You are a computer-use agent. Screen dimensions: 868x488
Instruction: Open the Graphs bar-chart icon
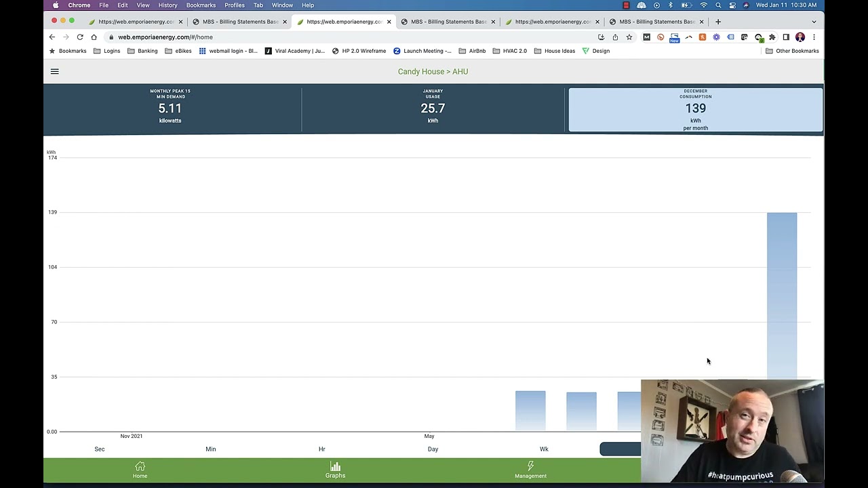[335, 466]
